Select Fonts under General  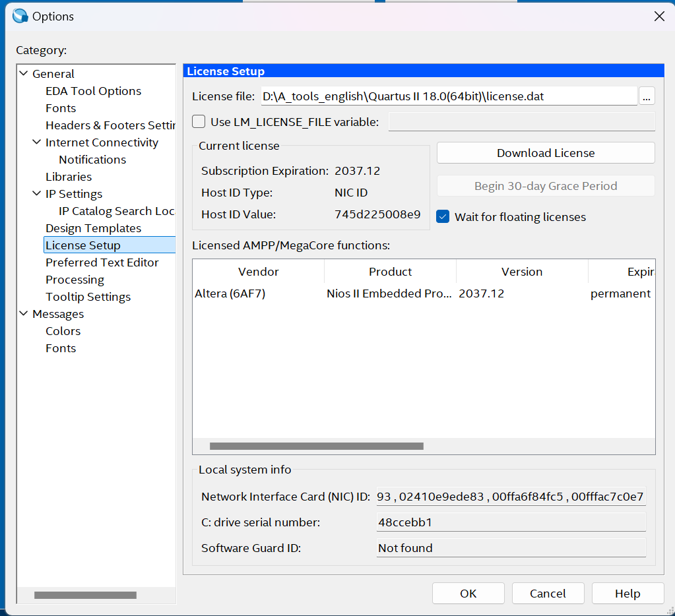click(x=61, y=108)
